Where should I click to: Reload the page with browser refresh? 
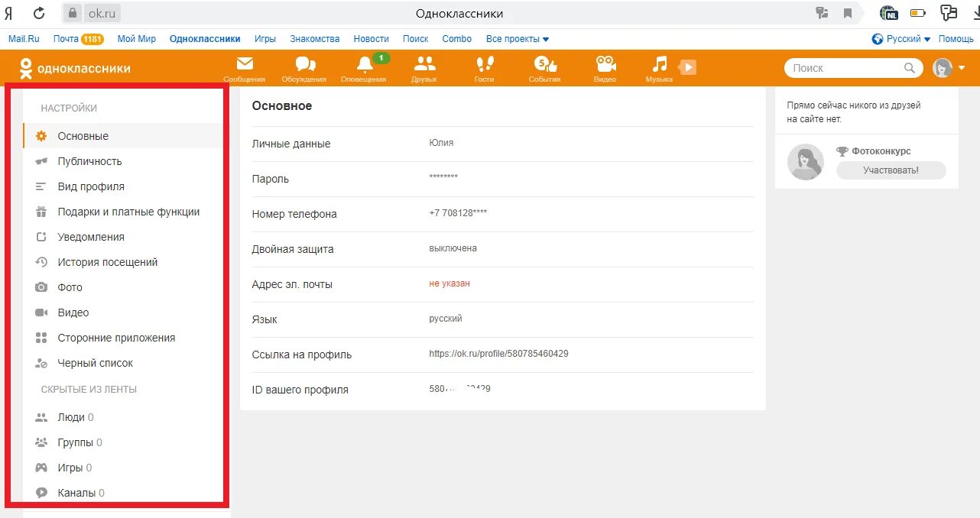point(38,13)
